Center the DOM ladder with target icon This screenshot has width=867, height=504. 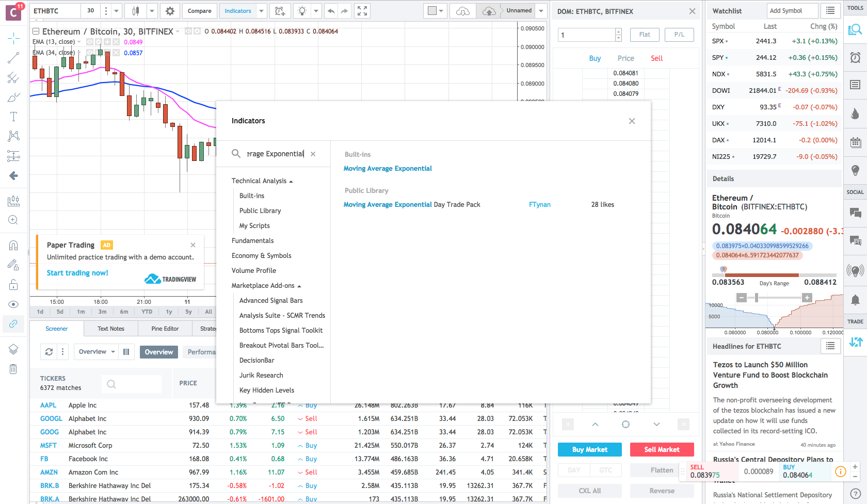point(625,424)
